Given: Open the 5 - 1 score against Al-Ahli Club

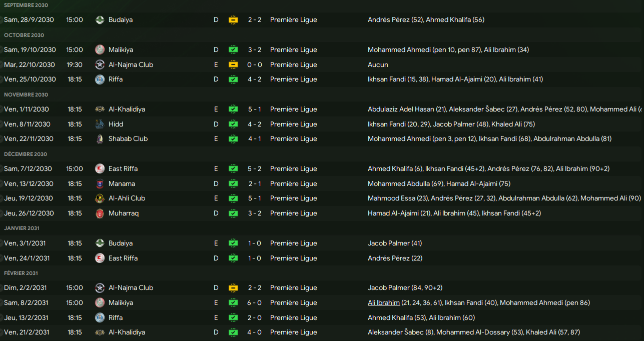Looking at the screenshot, I should point(255,198).
